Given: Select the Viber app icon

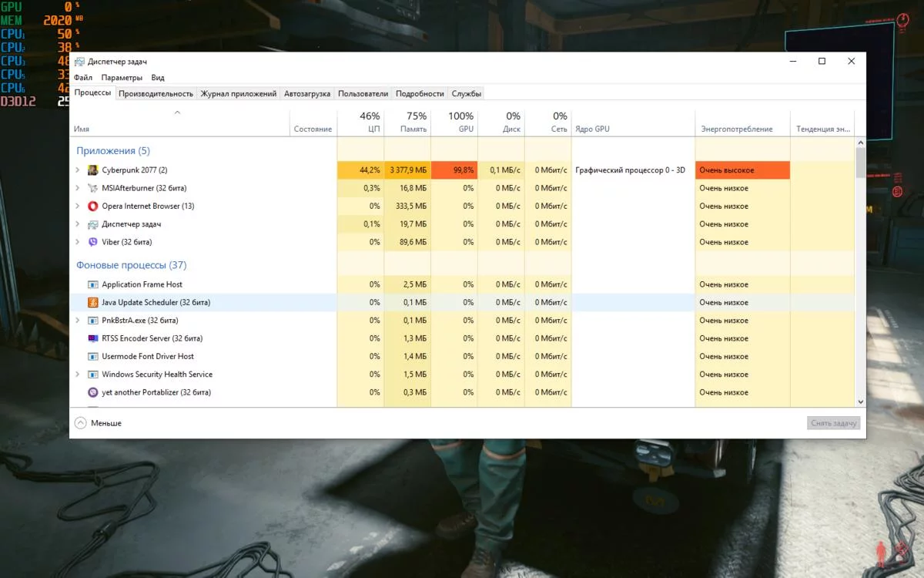Looking at the screenshot, I should coord(93,242).
